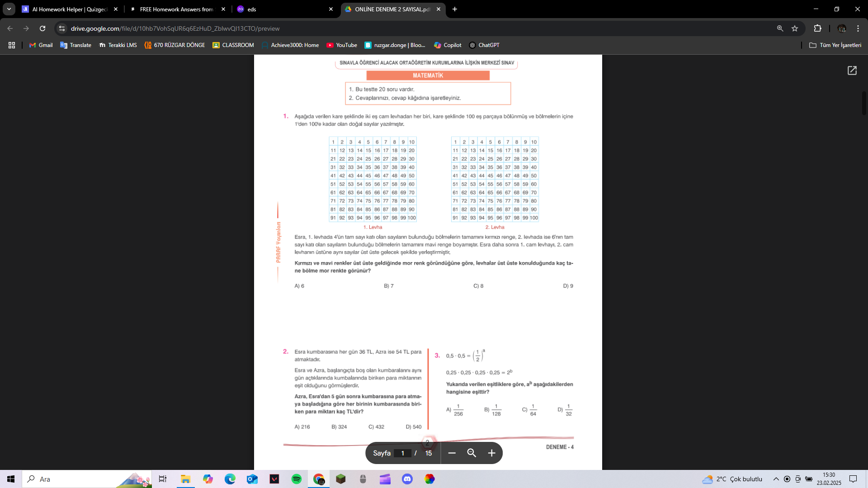Image resolution: width=868 pixels, height=488 pixels.
Task: Navigate to page input field in PDF
Action: 404,453
